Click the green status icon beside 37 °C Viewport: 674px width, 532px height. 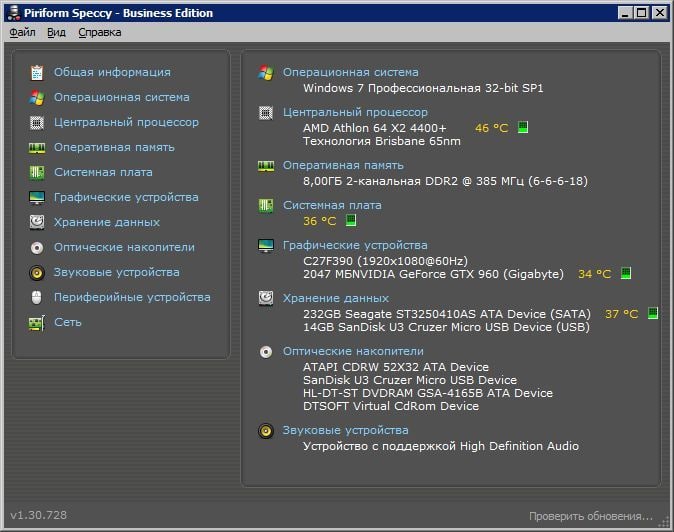pyautogui.click(x=653, y=313)
